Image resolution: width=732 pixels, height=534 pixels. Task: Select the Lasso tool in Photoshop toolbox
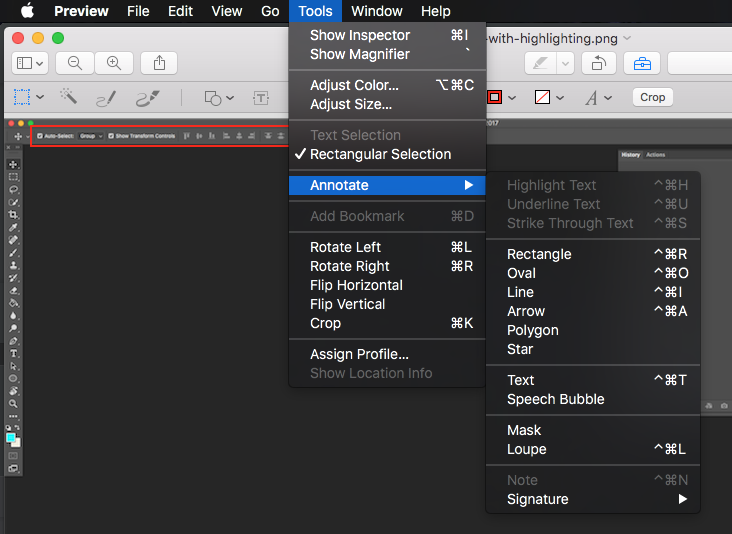coord(13,190)
